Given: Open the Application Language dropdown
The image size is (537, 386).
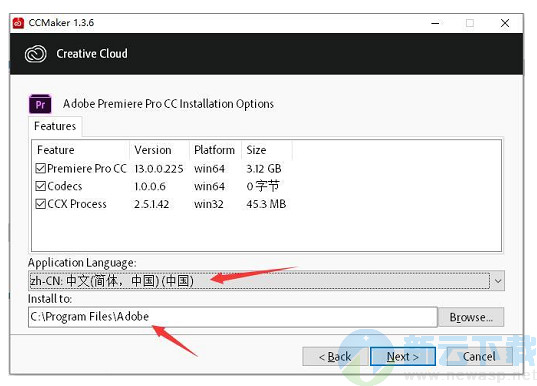Looking at the screenshot, I should pos(266,281).
